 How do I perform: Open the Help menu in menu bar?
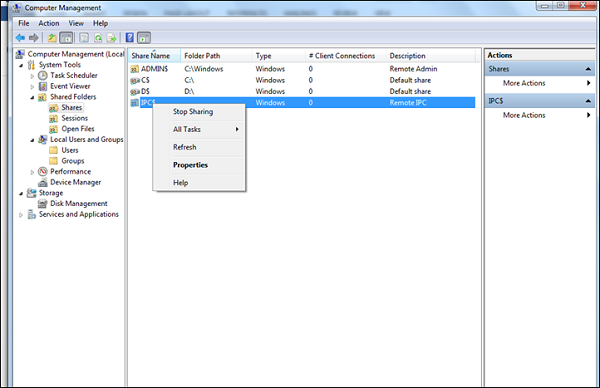[x=100, y=23]
